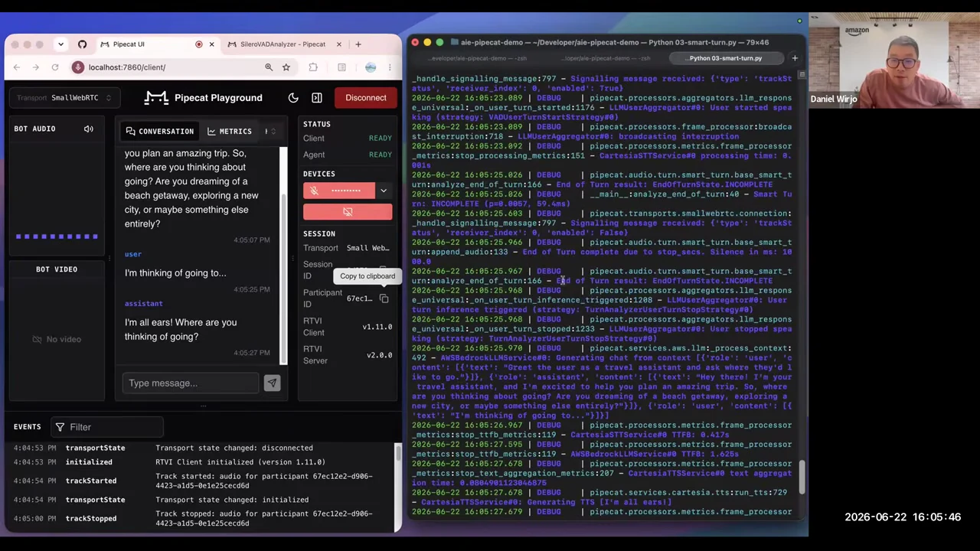Click 'Transport state changed: disconnected' event text

coord(234,448)
